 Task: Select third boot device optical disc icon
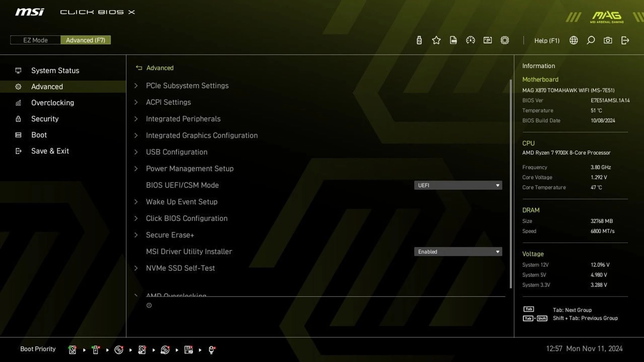tap(119, 350)
